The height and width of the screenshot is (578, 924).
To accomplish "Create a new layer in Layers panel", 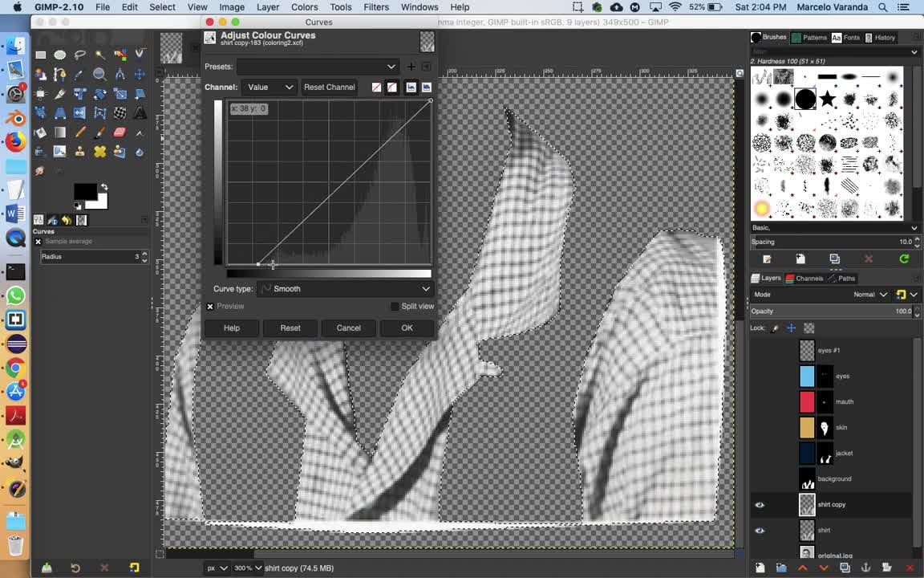I will click(760, 568).
